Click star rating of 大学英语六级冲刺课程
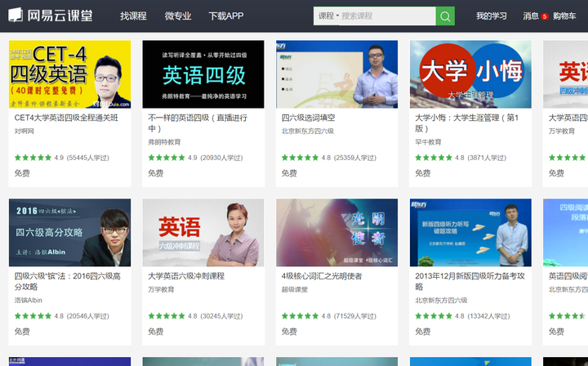588x366 pixels. click(166, 315)
